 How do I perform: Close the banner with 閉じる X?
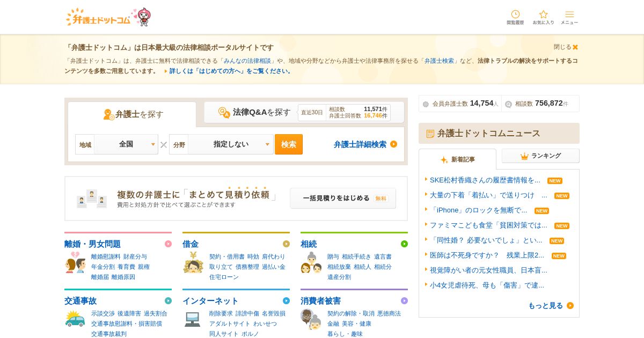pos(566,47)
